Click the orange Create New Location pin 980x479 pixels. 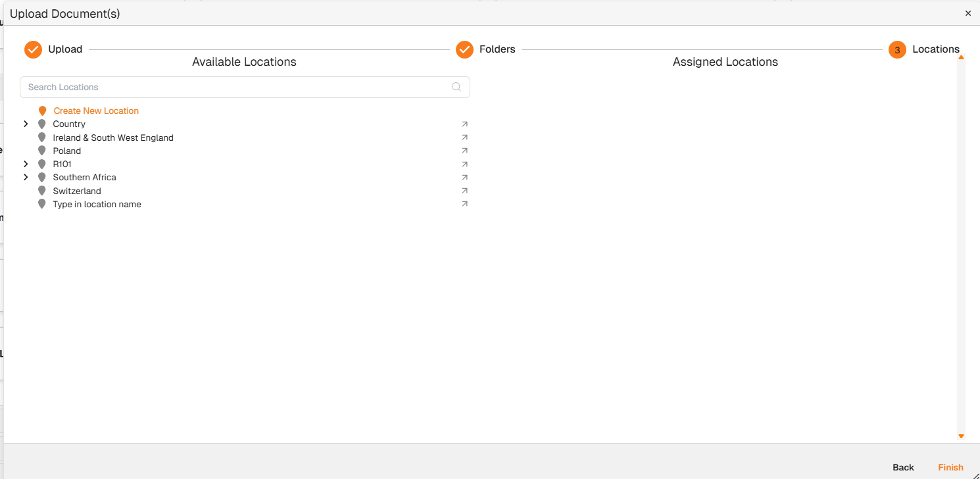(x=43, y=111)
